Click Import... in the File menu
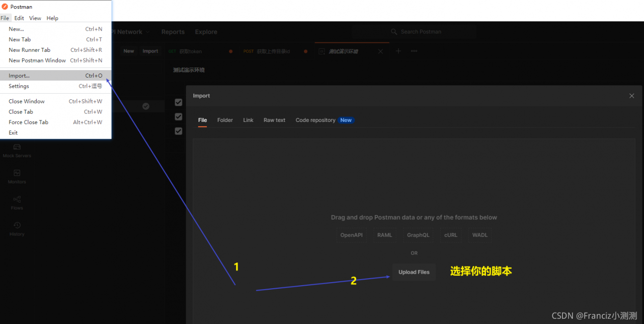The height and width of the screenshot is (324, 644). (x=55, y=76)
